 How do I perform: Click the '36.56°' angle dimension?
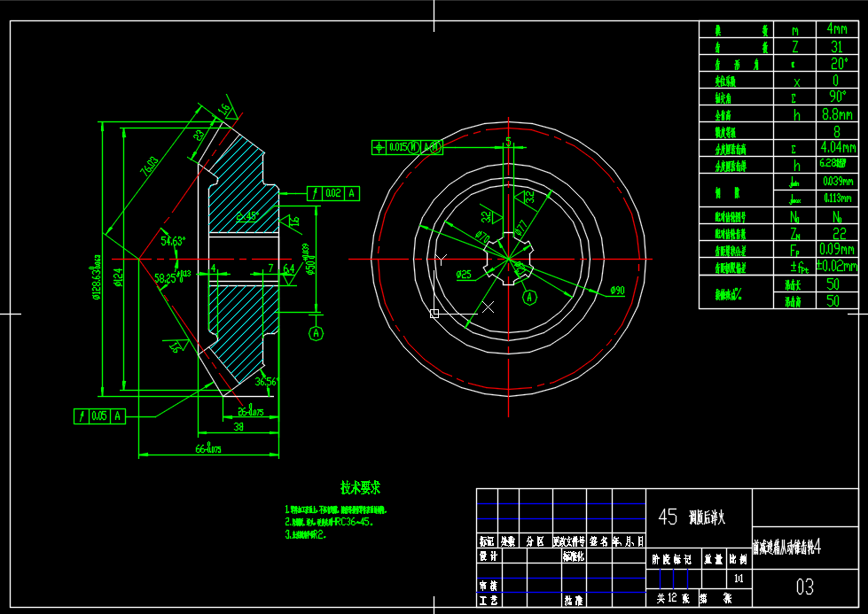(x=266, y=382)
